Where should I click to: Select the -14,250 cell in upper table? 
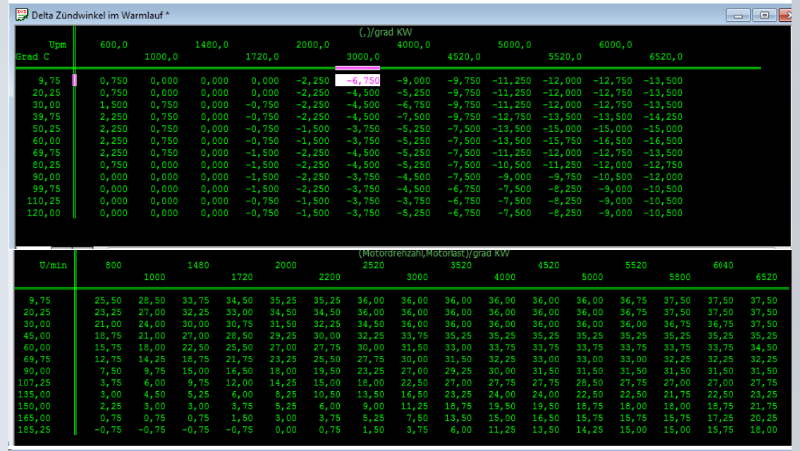662,116
